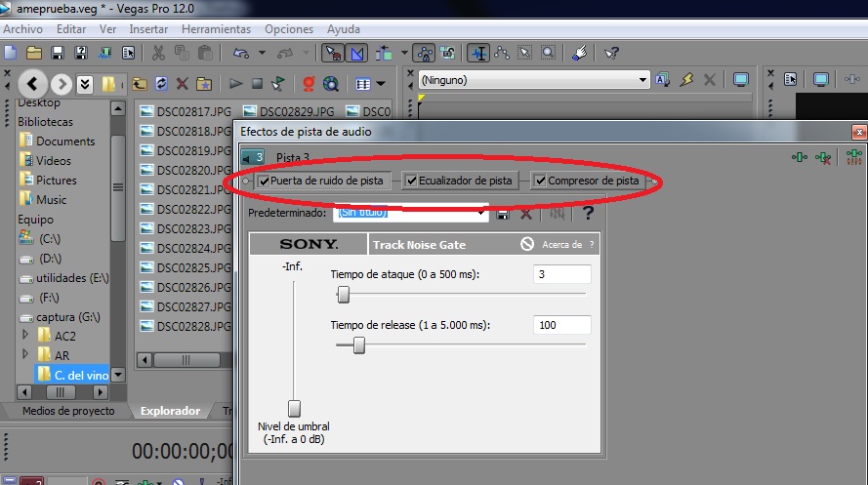This screenshot has height=485, width=868.
Task: Click the Acerca de link
Action: 561,244
